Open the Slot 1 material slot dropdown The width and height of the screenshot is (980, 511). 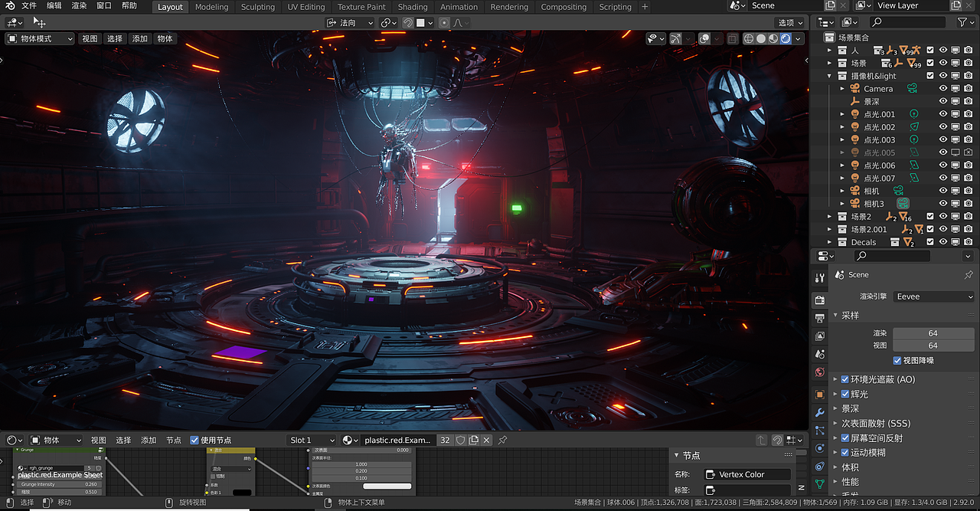(x=311, y=440)
